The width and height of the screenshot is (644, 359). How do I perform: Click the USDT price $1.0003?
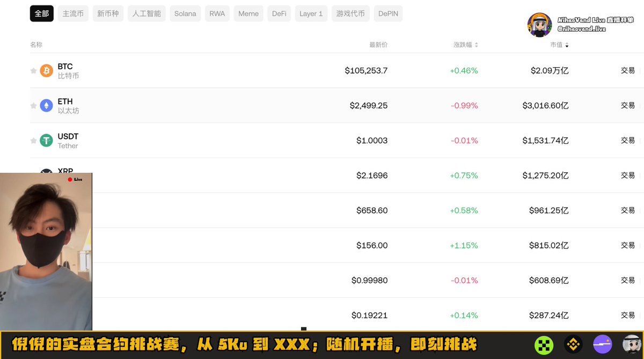coord(372,140)
